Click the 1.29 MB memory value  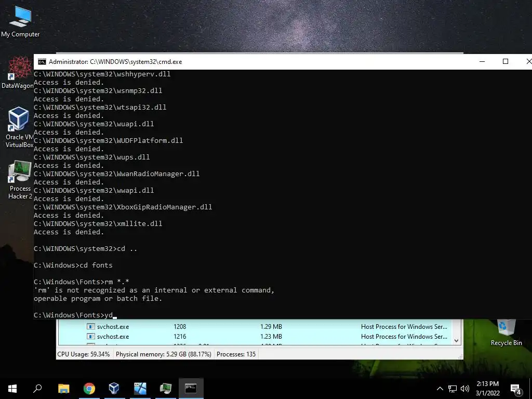(271, 326)
